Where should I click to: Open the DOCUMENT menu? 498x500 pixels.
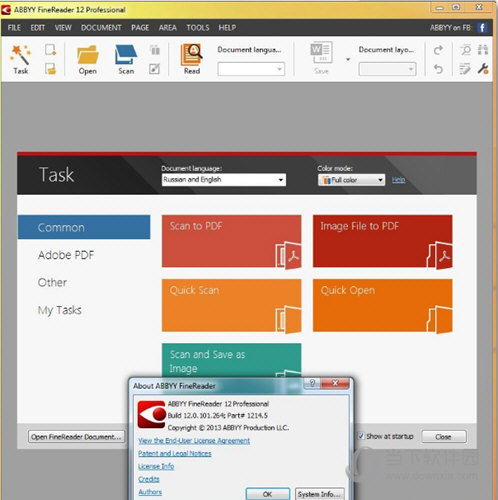pyautogui.click(x=101, y=28)
